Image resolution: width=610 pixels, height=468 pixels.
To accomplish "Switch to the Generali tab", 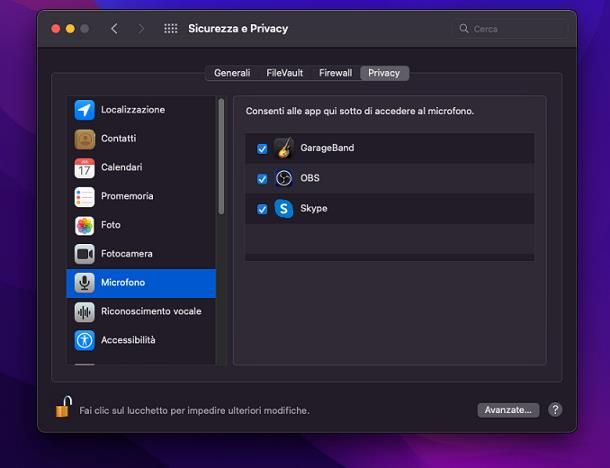I will tap(232, 73).
